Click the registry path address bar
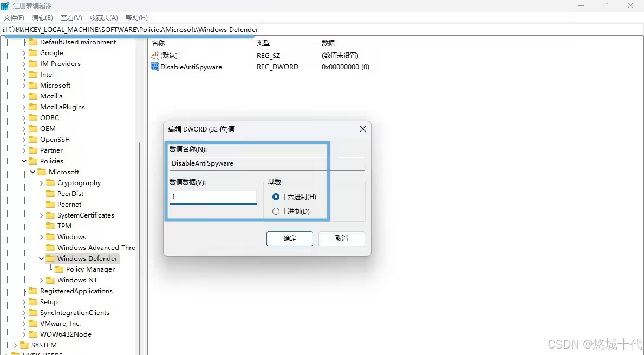The image size is (644, 355). pyautogui.click(x=322, y=30)
